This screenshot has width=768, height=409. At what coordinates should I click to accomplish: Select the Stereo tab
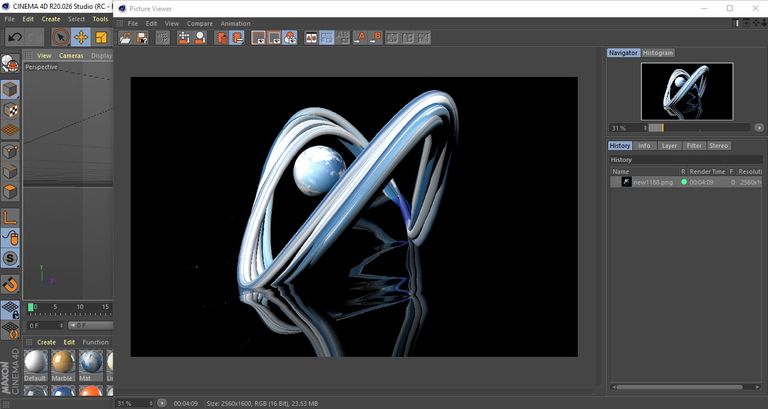click(x=719, y=146)
